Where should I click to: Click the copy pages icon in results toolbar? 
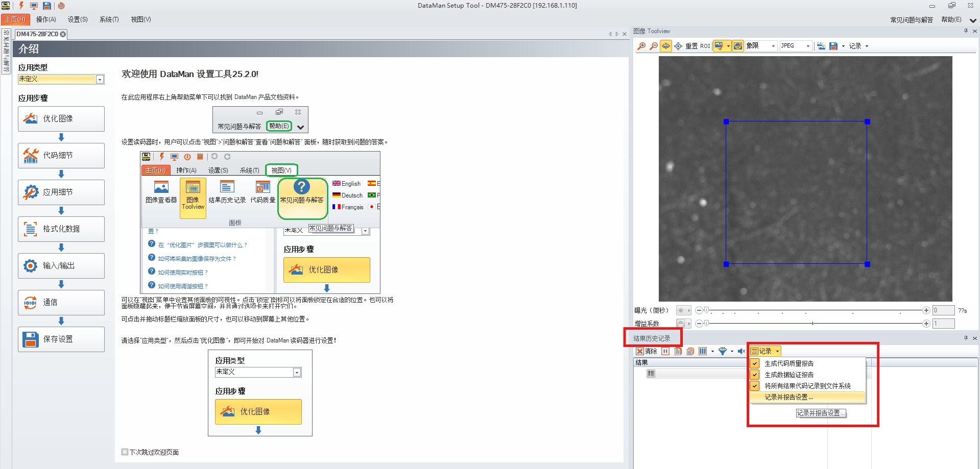[690, 351]
